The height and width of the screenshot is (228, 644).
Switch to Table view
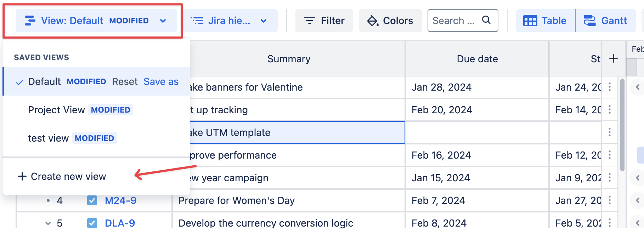point(545,21)
